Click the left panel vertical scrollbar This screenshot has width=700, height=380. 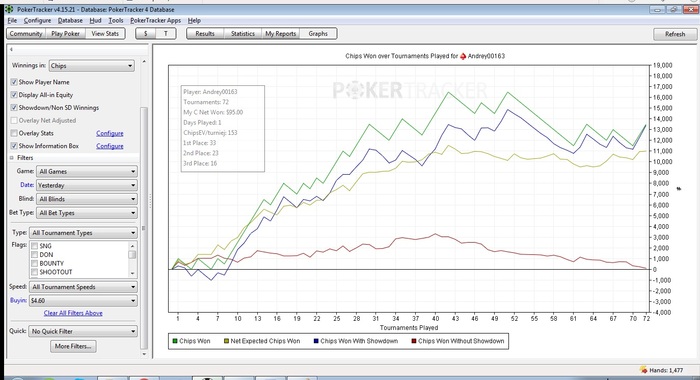click(144, 228)
